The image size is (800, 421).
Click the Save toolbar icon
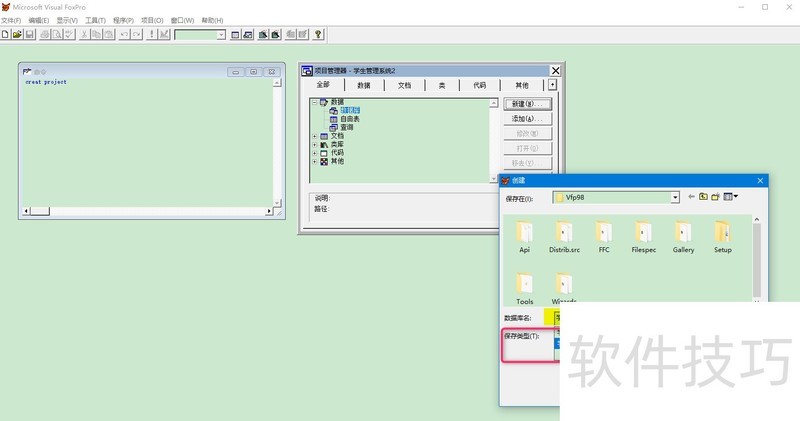click(x=30, y=34)
